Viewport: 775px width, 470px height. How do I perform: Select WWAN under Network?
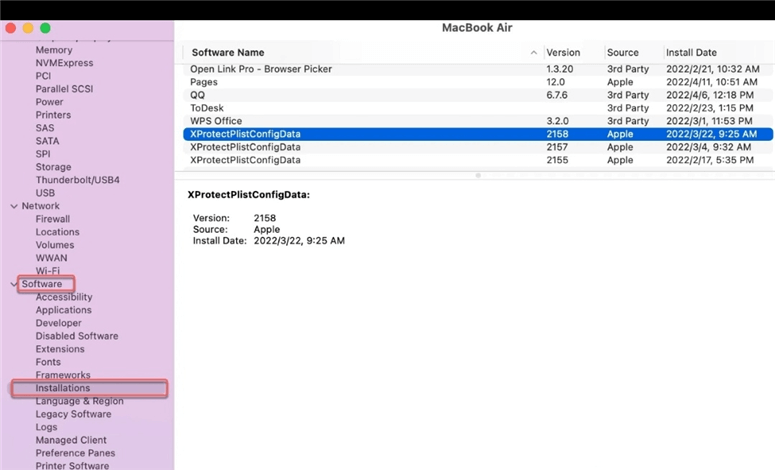(51, 258)
